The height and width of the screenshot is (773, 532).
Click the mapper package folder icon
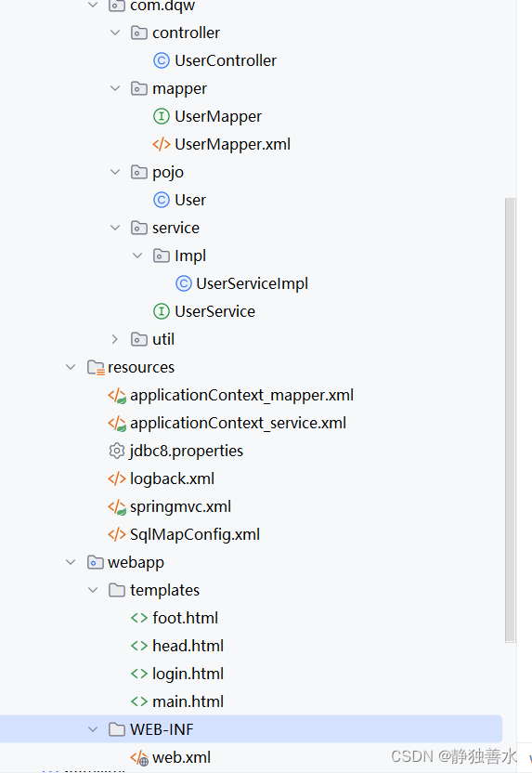coord(139,89)
